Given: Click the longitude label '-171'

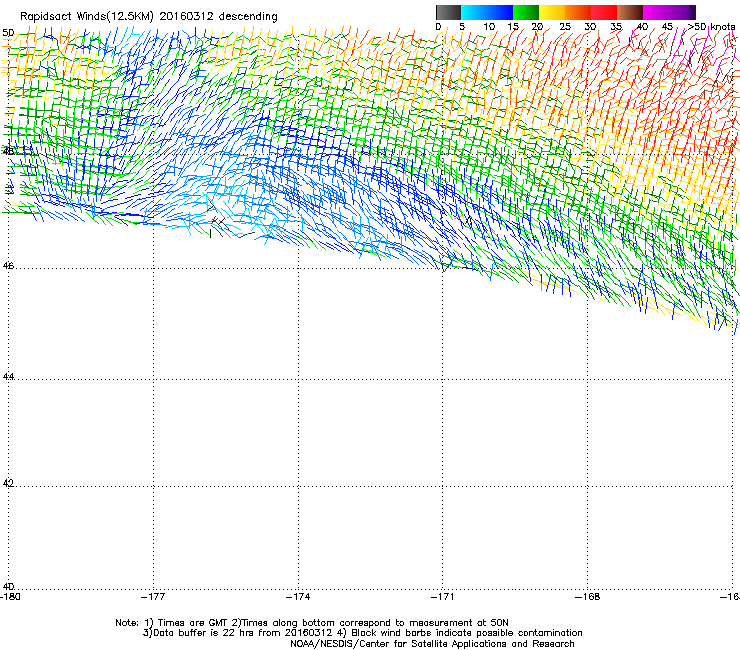Looking at the screenshot, I should tap(443, 597).
